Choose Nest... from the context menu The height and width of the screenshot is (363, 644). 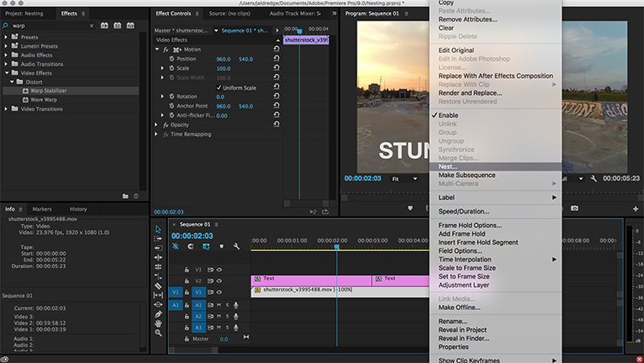[449, 167]
